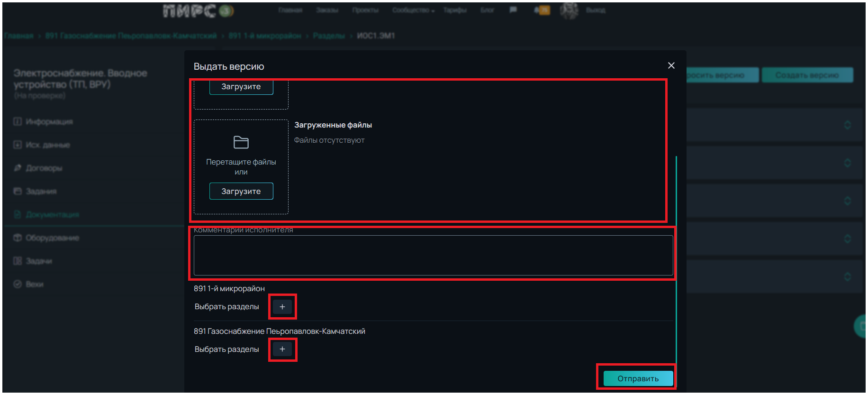Click the Создать версию button
Image resolution: width=868 pixels, height=395 pixels.
click(807, 75)
